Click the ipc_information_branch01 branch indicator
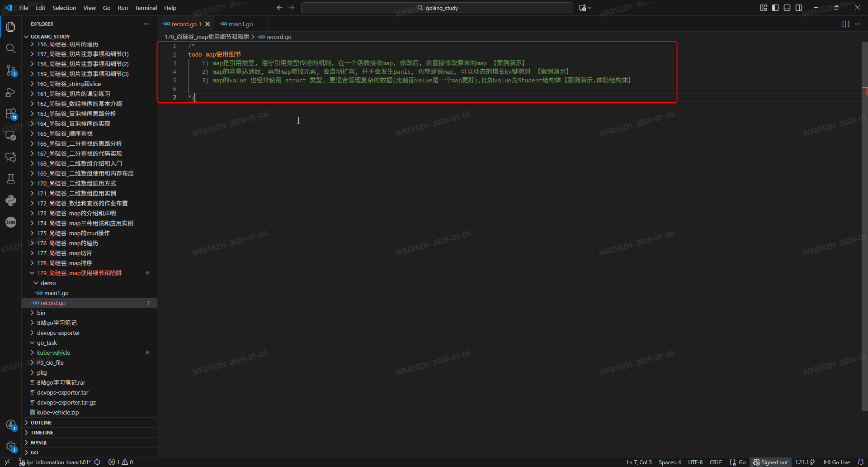This screenshot has height=467, width=868. 55,462
